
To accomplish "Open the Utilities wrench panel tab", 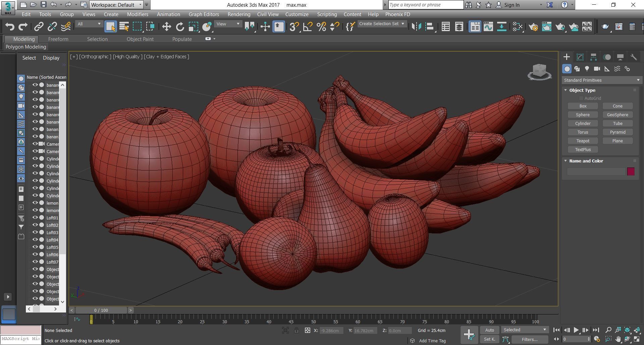I will point(634,57).
